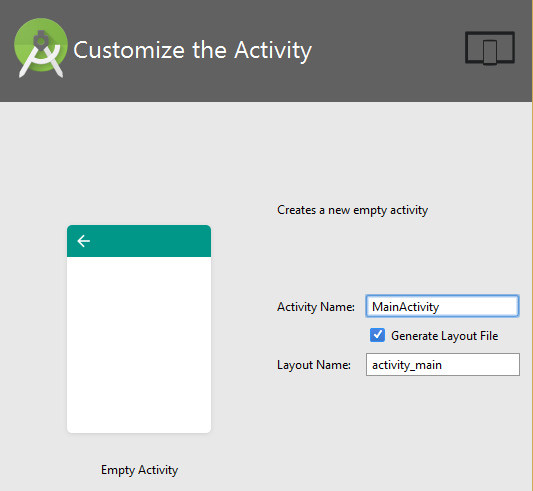
Task: Click the Creates a new empty activity description
Action: [353, 210]
